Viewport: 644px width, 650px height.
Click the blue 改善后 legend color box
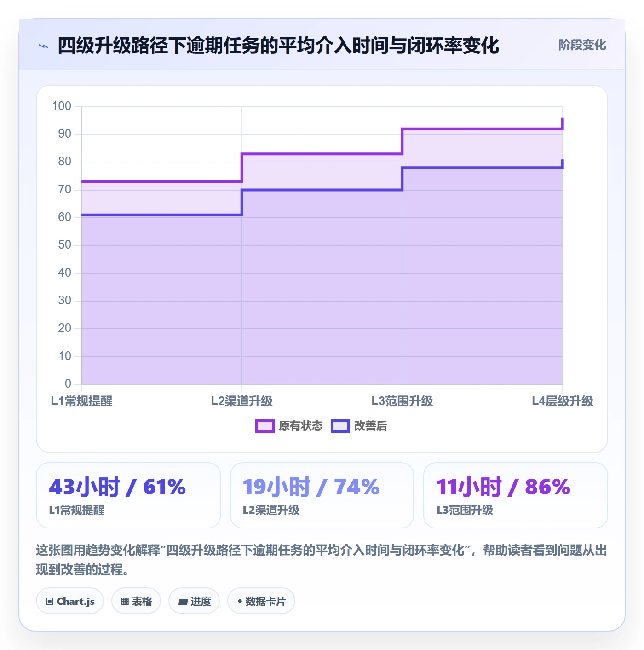pyautogui.click(x=340, y=426)
